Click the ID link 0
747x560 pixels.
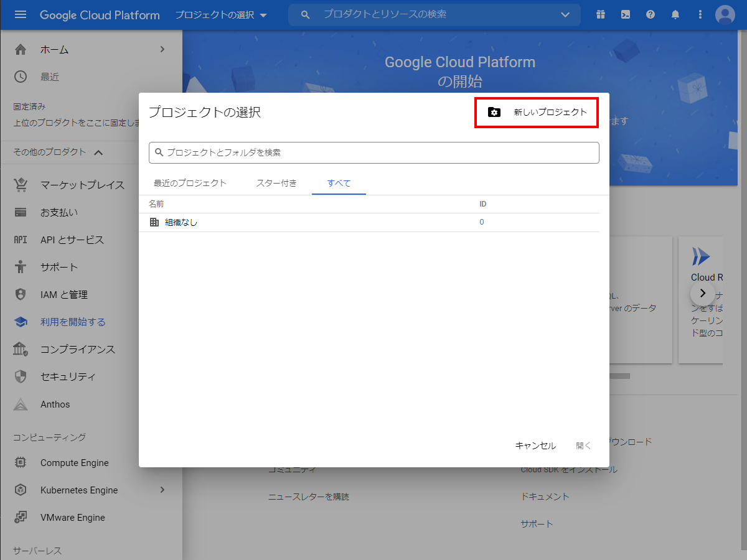point(482,222)
